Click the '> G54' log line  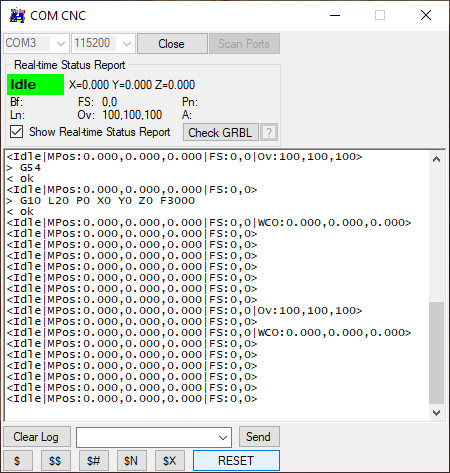pos(24,168)
